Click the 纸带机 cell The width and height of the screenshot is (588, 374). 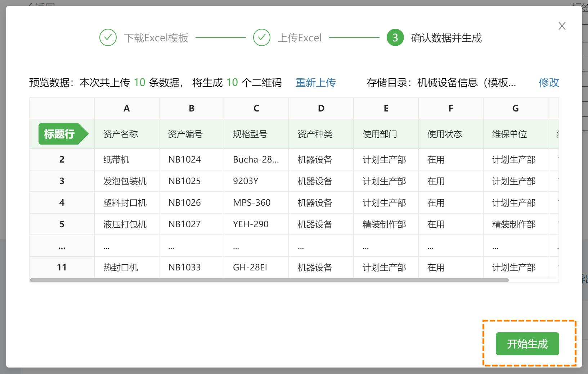click(127, 159)
